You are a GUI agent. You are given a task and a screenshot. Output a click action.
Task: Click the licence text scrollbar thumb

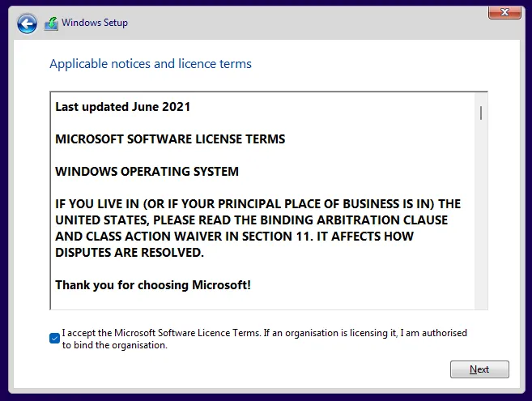481,113
